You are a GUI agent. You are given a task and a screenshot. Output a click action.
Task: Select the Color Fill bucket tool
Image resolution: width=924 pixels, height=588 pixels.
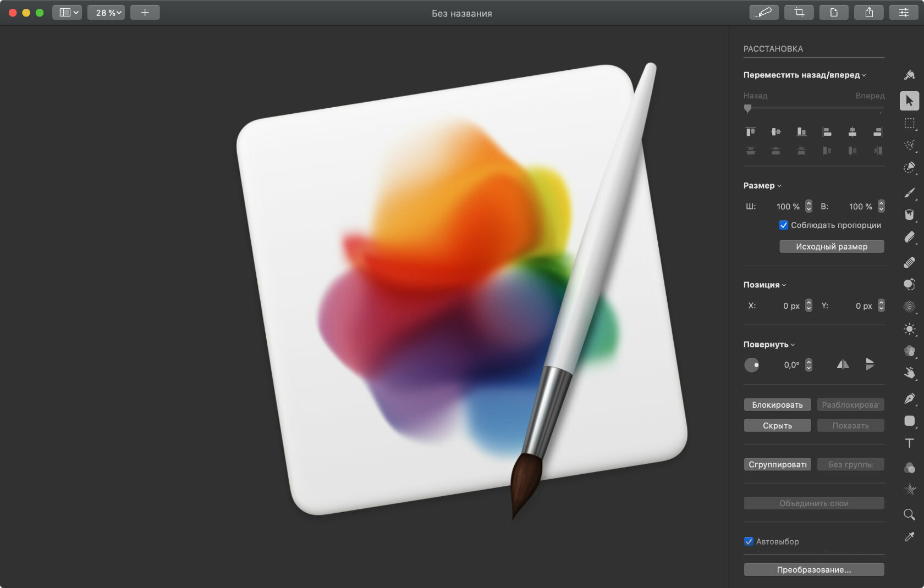tap(909, 215)
